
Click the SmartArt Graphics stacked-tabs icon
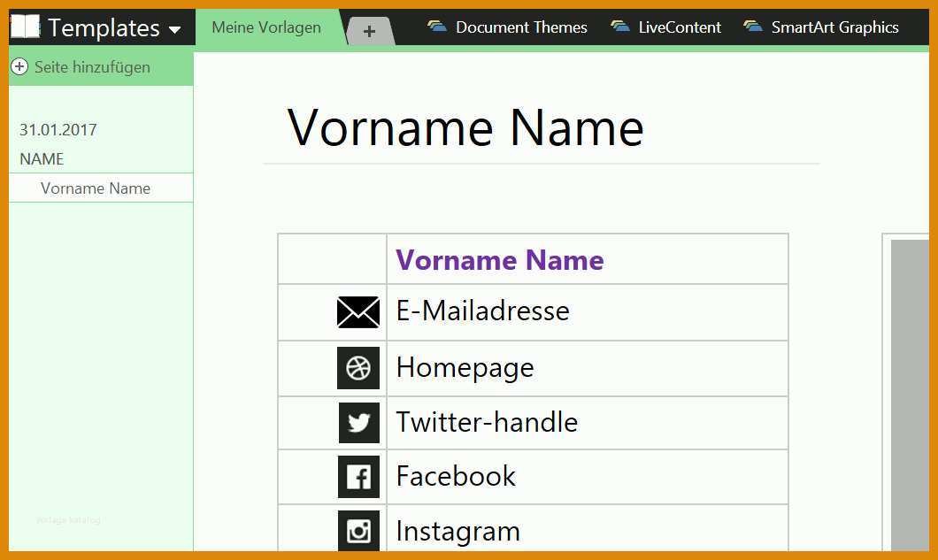point(752,27)
